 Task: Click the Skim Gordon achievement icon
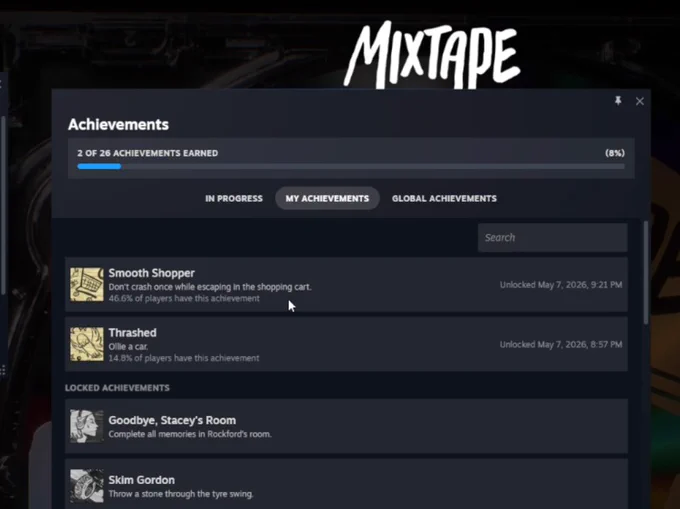[x=87, y=486]
